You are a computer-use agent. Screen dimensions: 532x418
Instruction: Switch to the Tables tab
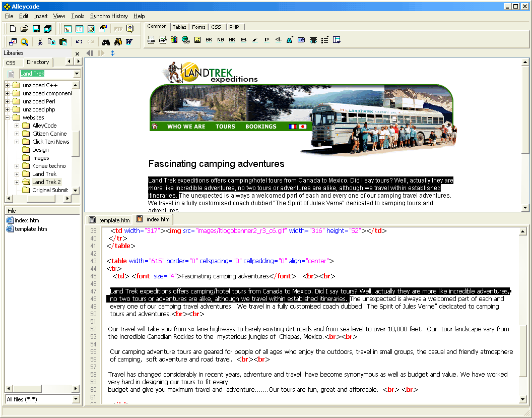[x=179, y=27]
